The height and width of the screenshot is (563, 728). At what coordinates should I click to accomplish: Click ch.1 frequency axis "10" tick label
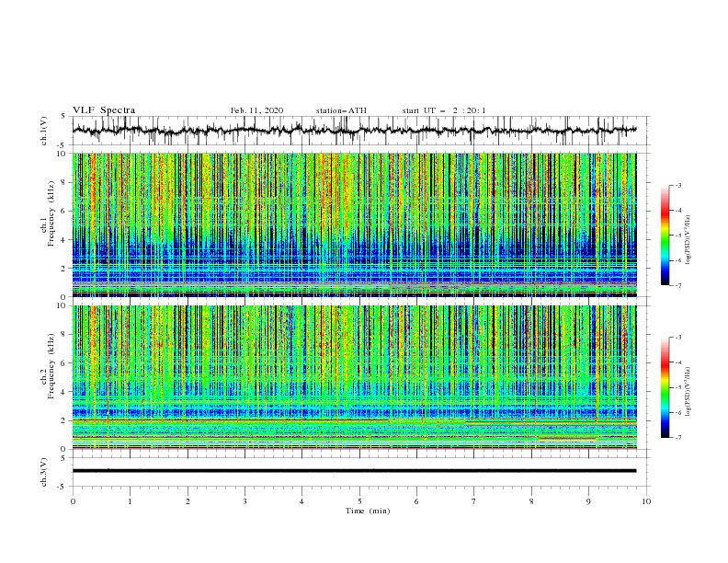pyautogui.click(x=63, y=154)
